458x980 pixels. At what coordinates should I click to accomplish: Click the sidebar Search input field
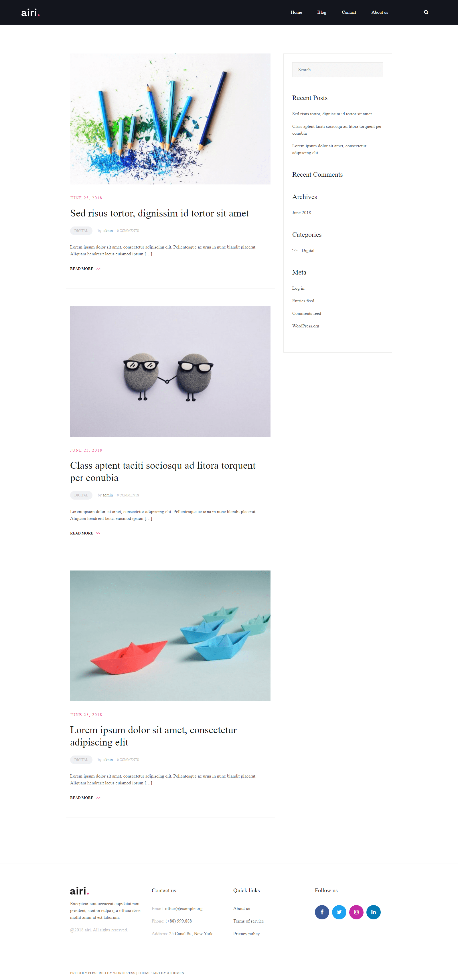click(x=337, y=69)
